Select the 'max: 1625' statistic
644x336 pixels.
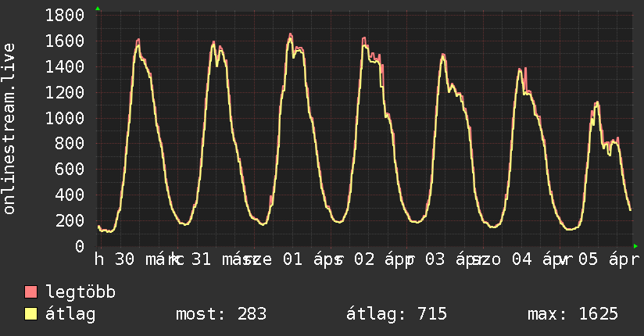(x=573, y=314)
